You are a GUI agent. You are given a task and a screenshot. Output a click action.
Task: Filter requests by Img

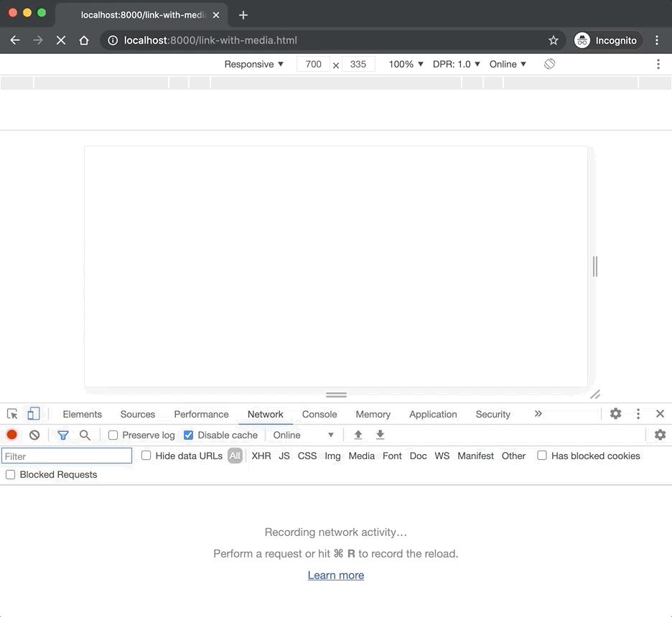pos(332,456)
